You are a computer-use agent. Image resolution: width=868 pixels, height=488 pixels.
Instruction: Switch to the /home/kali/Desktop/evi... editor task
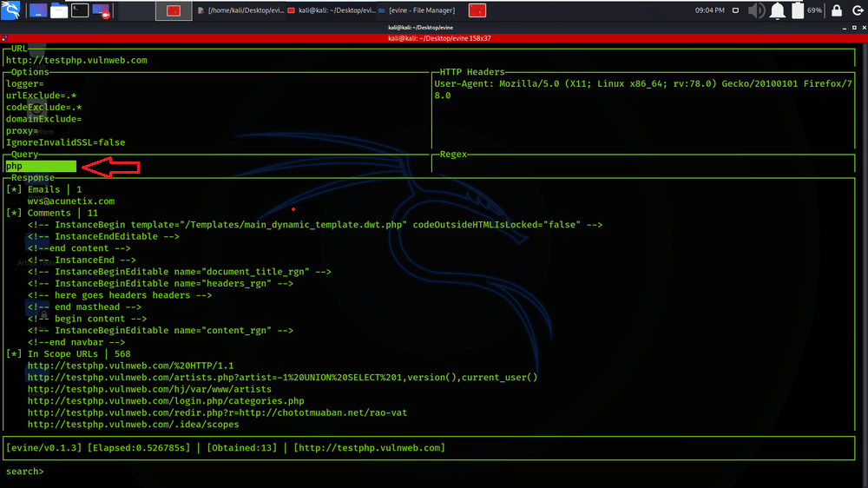240,10
